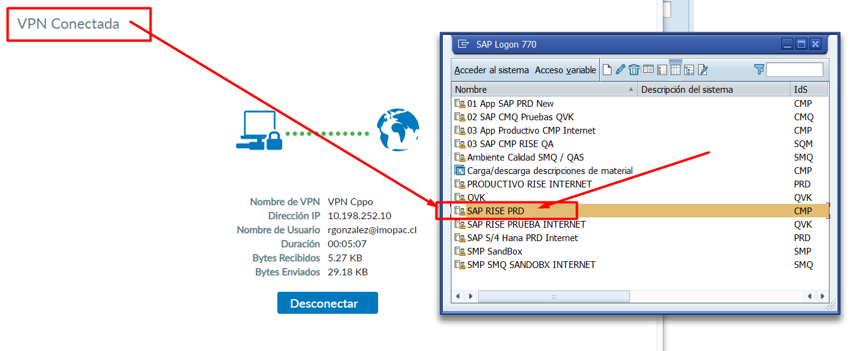Open the SAP Logon title bar menu icon

[464, 44]
